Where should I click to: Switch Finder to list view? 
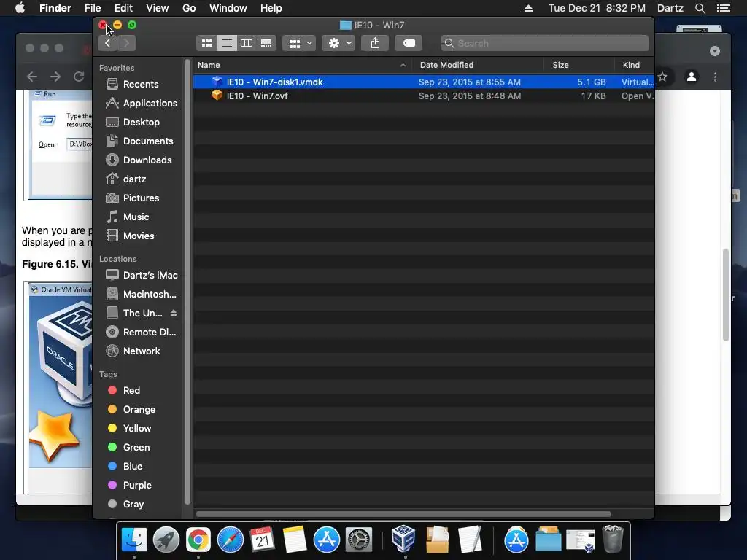point(227,43)
